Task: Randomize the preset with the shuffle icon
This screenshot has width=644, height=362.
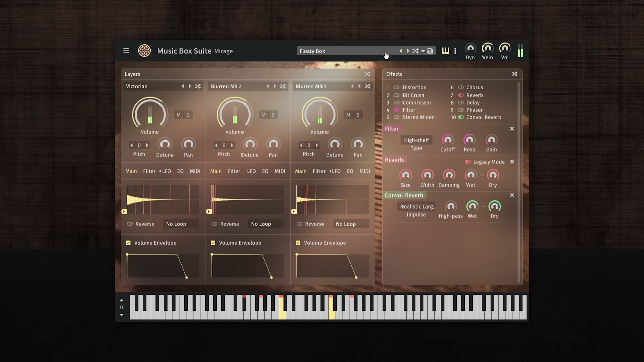Action: (x=415, y=51)
